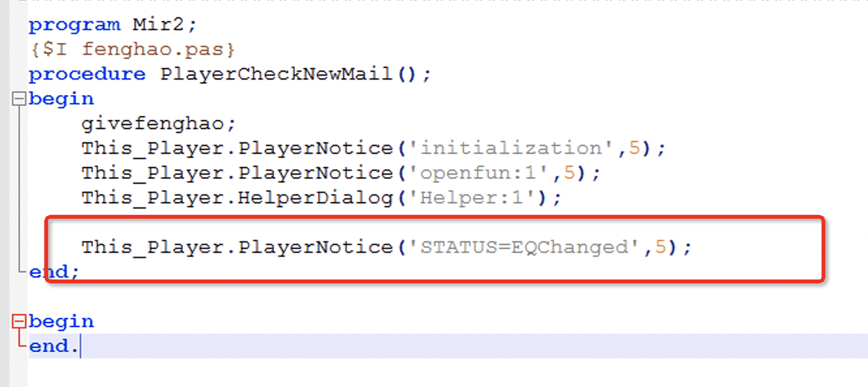Viewport: 868px width, 387px height.
Task: Click on HelperDialog method call
Action: pyautogui.click(x=316, y=198)
